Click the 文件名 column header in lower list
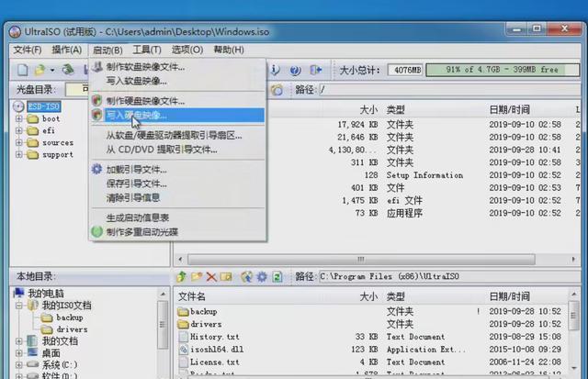 click(192, 296)
